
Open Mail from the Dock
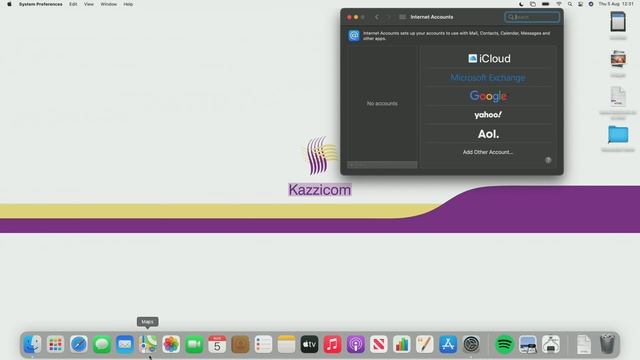pyautogui.click(x=124, y=344)
